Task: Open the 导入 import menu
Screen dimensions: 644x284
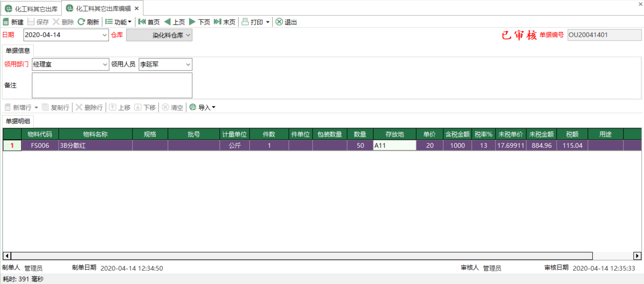Action: pyautogui.click(x=202, y=107)
